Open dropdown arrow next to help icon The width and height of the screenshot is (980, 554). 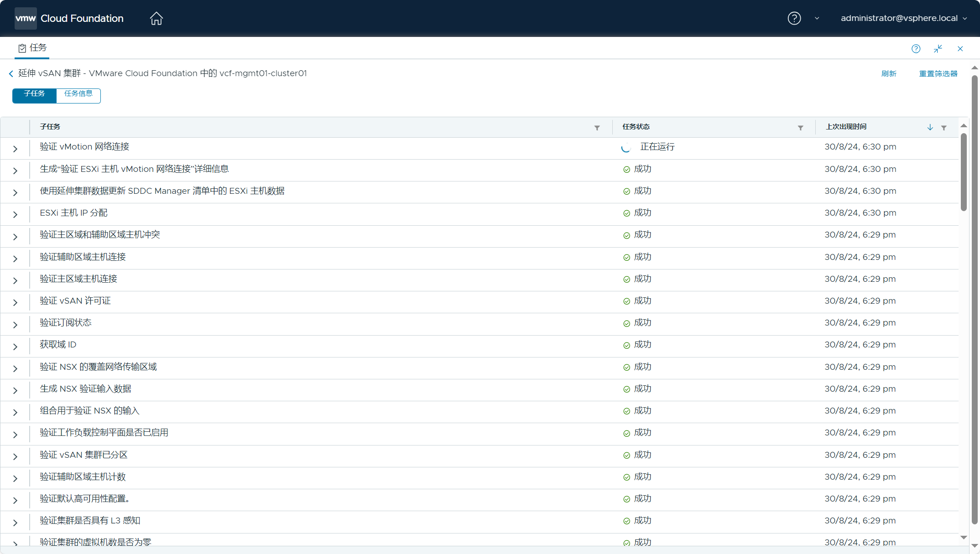(x=817, y=18)
